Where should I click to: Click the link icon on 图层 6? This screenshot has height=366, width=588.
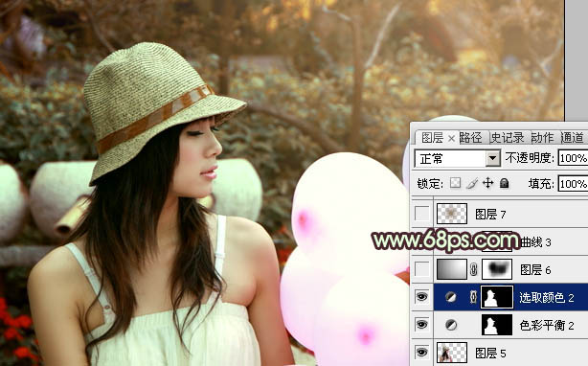click(474, 269)
